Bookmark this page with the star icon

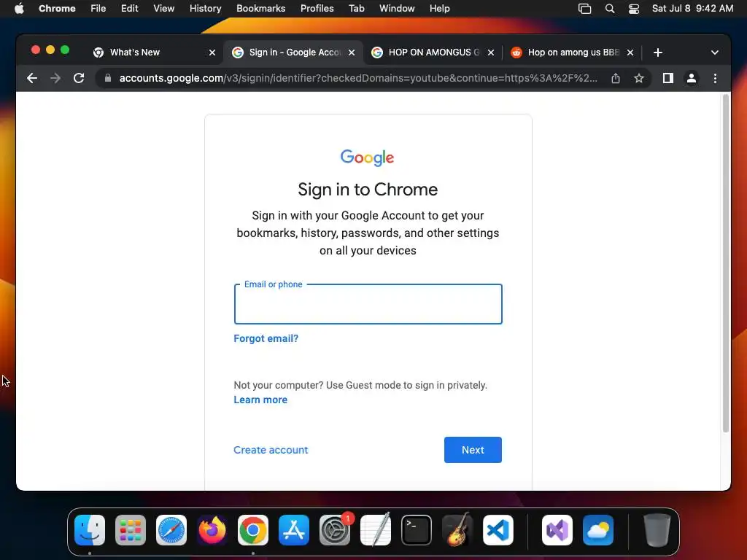pos(639,78)
